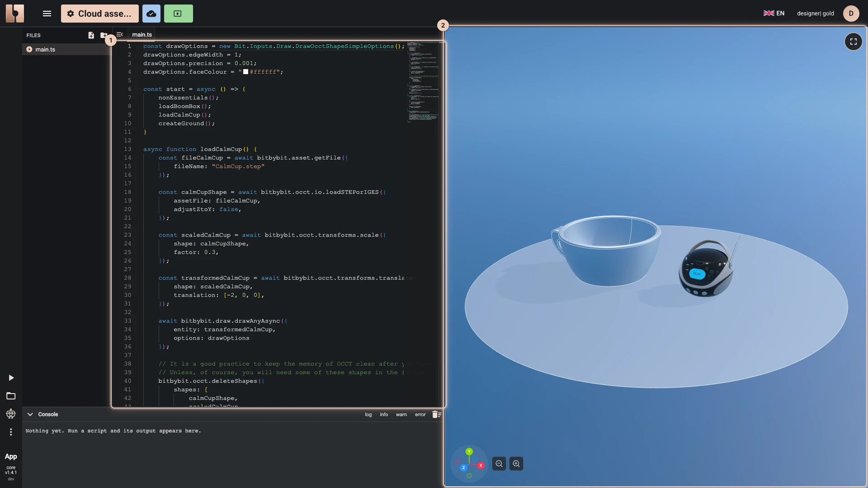Viewport: 868px width, 488px height.
Task: Create a new folder in FILES panel
Action: (x=104, y=35)
